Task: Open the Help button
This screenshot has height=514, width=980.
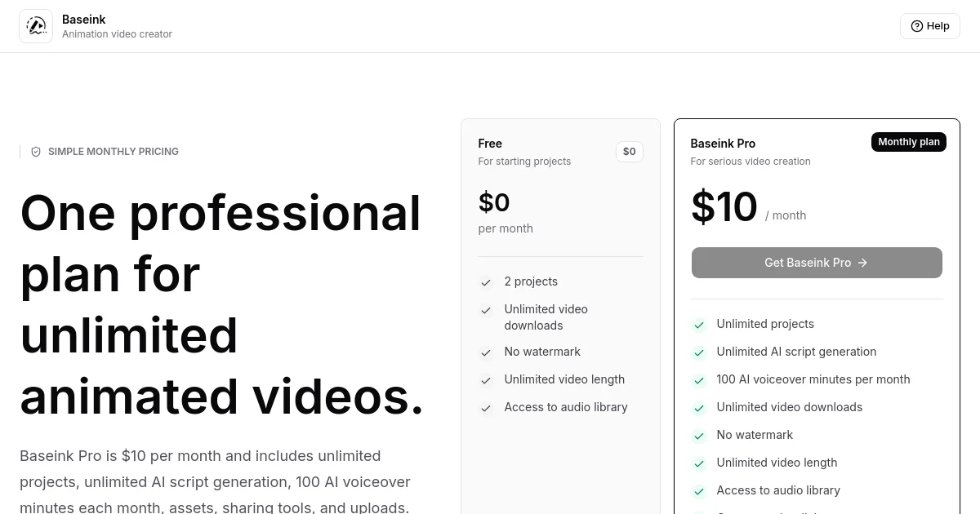Action: pos(930,26)
